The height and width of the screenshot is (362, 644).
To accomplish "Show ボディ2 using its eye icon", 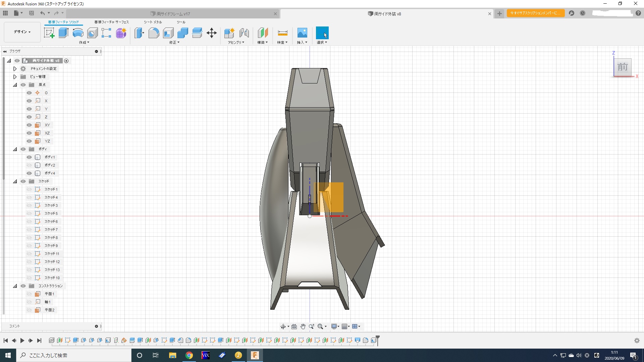I will click(29, 165).
